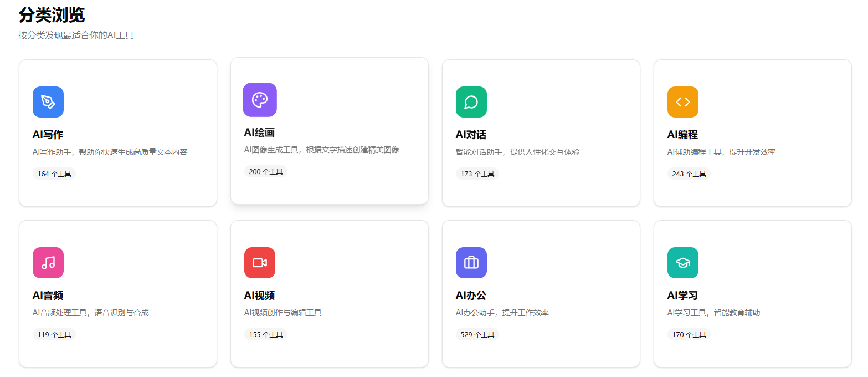868x377 pixels.
Task: Click the AI对话 chat bubble icon
Action: [471, 102]
